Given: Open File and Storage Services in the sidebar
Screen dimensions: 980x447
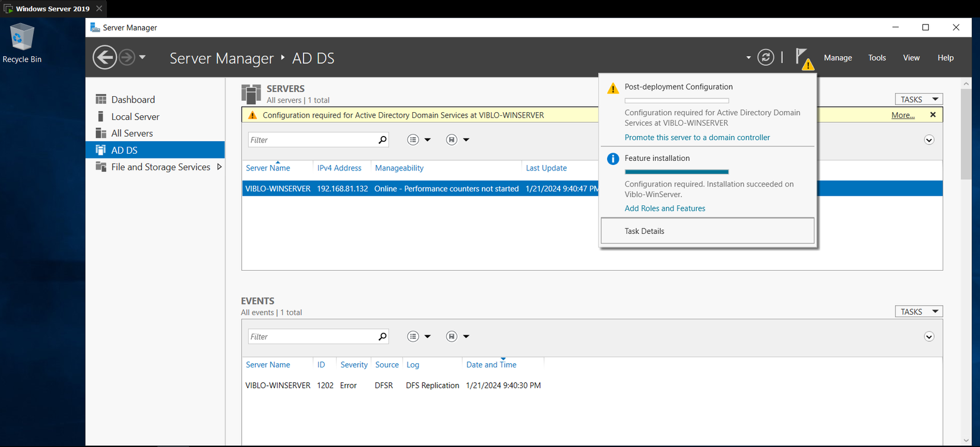Looking at the screenshot, I should [160, 167].
